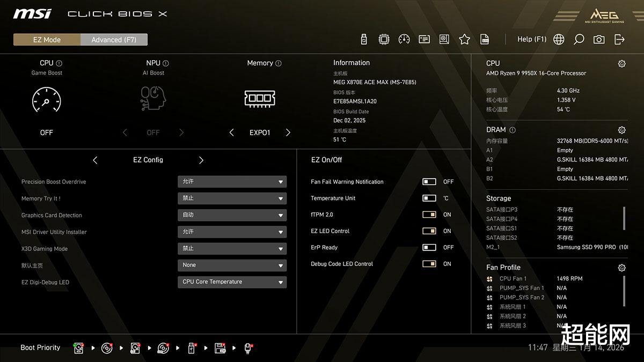Open Help (F1)
The width and height of the screenshot is (644, 362).
click(x=532, y=39)
